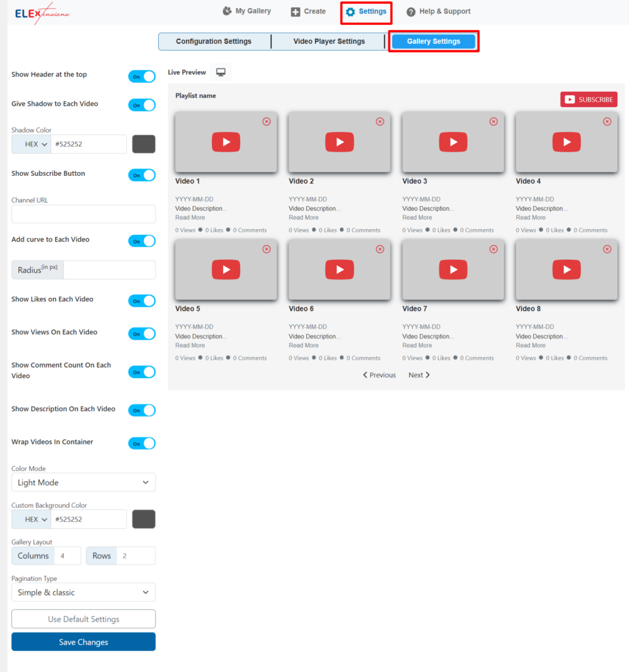Viewport: 629px width, 672px height.
Task: Remove Video 6 with its red X icon
Action: (380, 249)
